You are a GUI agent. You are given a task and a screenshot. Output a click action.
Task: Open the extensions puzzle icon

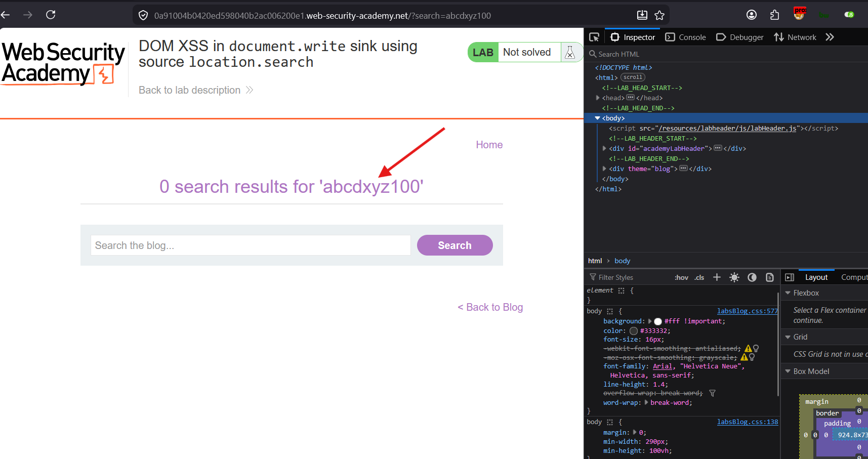775,15
